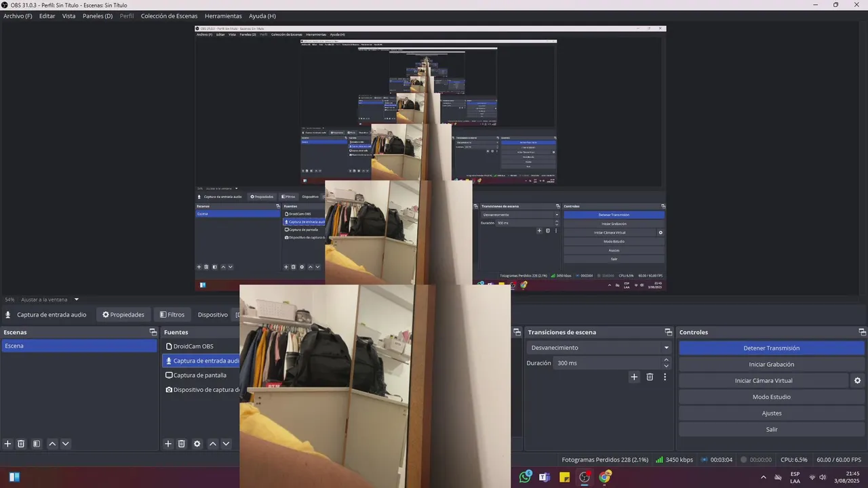This screenshot has height=488, width=868.
Task: Open Ajustes settings
Action: tap(772, 413)
